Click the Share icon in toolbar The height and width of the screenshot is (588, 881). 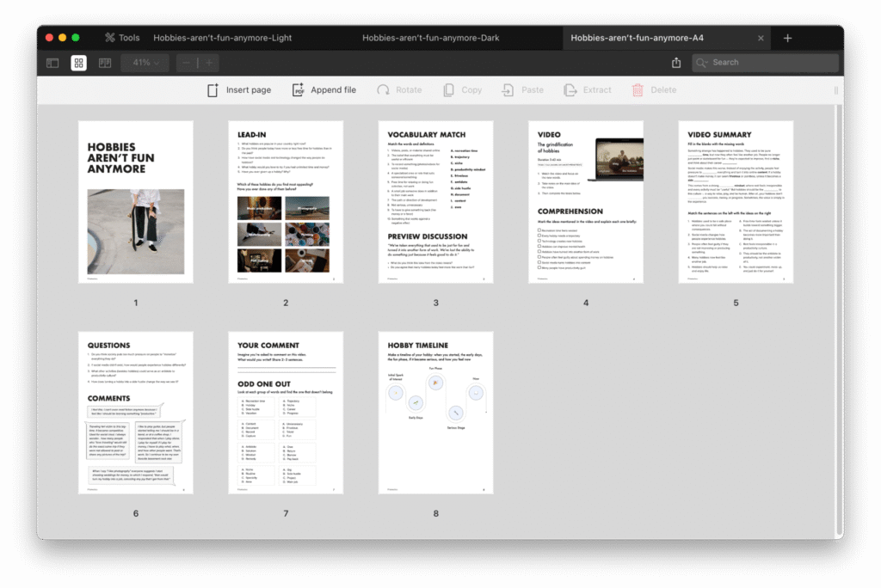[x=676, y=63]
